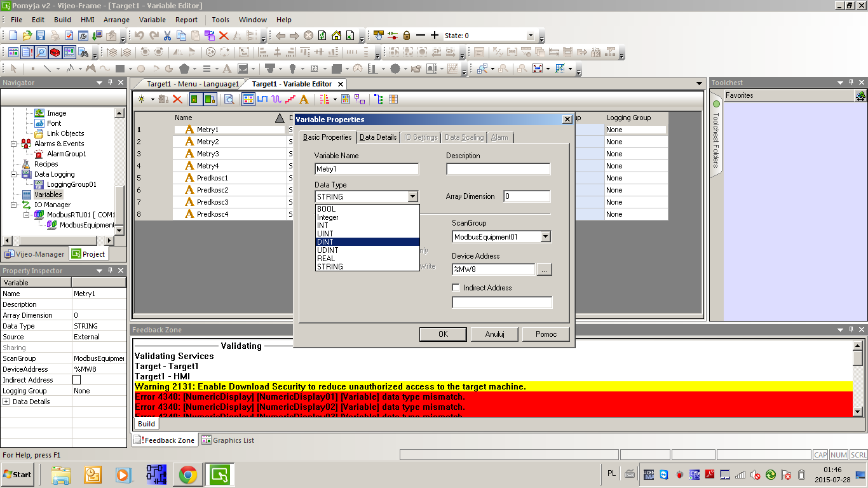Click the red X delete variable icon
This screenshot has height=488, width=868.
(x=178, y=99)
